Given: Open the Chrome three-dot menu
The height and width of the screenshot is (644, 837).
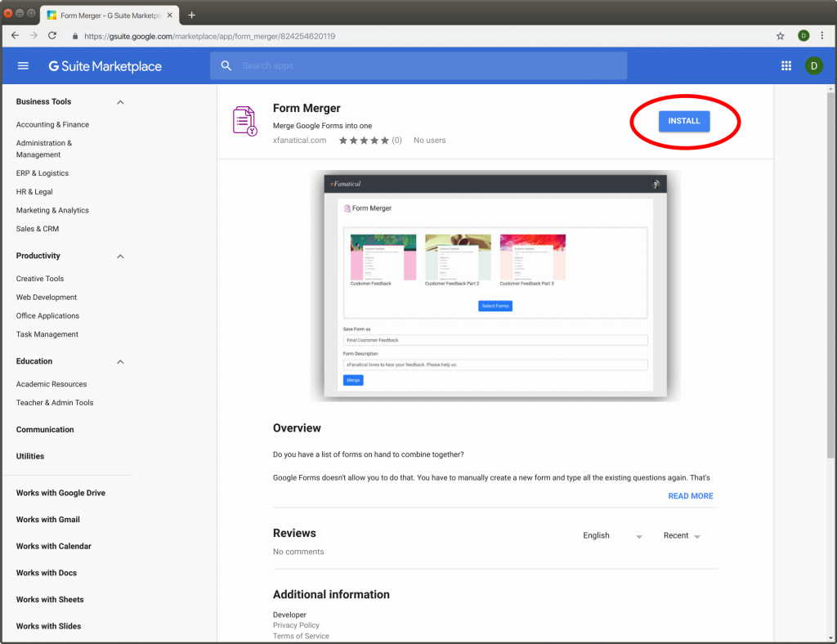Looking at the screenshot, I should click(822, 36).
